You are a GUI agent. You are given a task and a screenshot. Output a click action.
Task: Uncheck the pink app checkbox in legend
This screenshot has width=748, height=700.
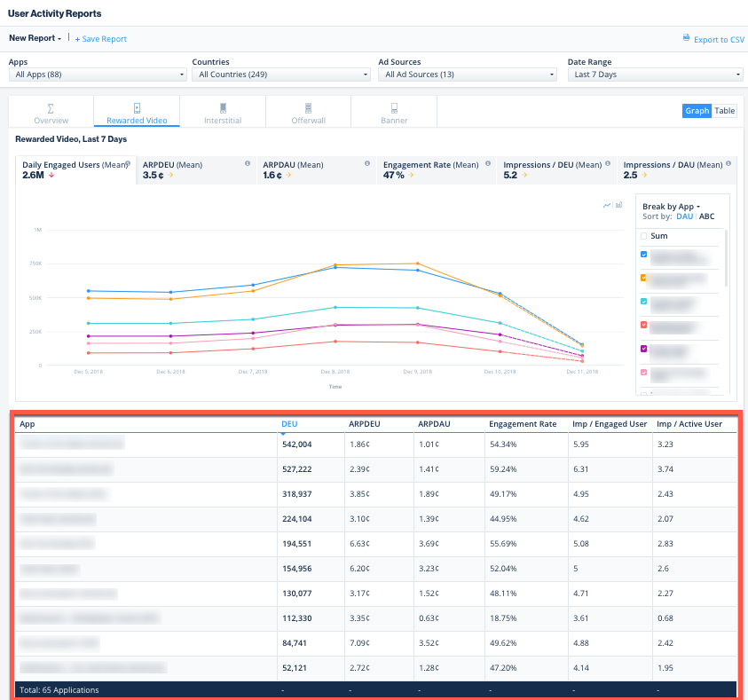point(643,372)
